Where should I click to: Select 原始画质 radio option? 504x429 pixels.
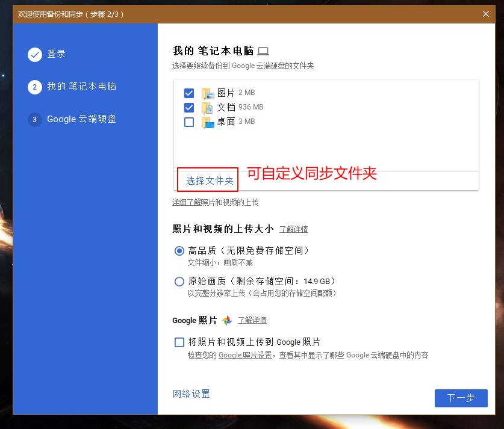179,282
